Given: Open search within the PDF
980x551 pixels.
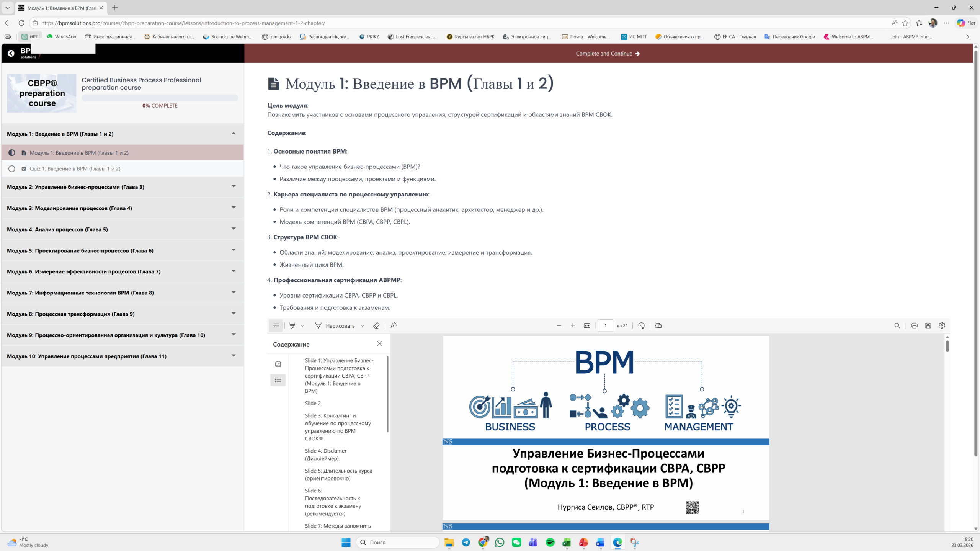Looking at the screenshot, I should tap(897, 325).
